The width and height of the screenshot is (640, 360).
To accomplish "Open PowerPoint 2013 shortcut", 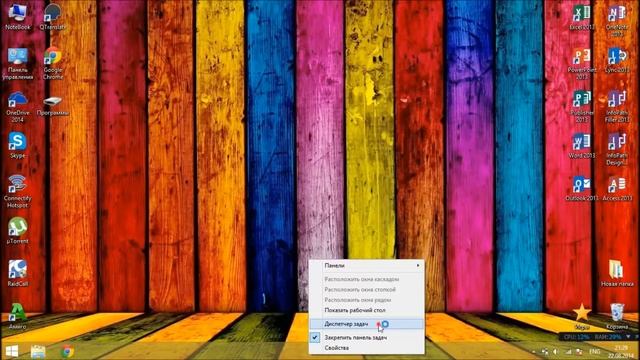I will [x=582, y=64].
